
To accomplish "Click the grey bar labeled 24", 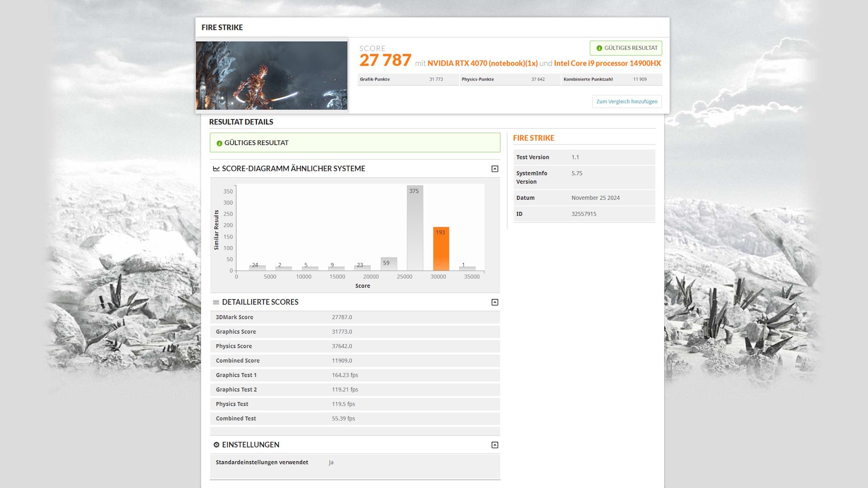I will click(x=257, y=268).
